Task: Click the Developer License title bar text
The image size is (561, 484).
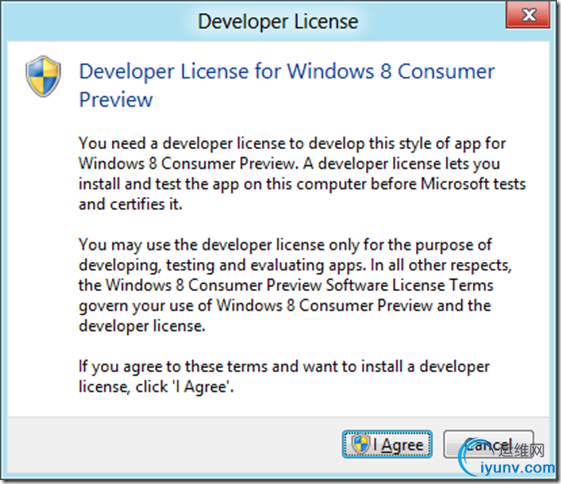Action: (278, 21)
